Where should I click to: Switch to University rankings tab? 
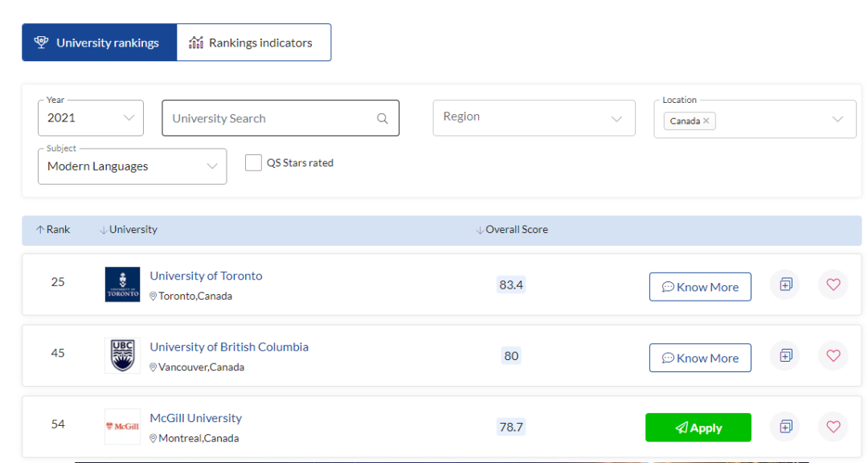point(100,43)
